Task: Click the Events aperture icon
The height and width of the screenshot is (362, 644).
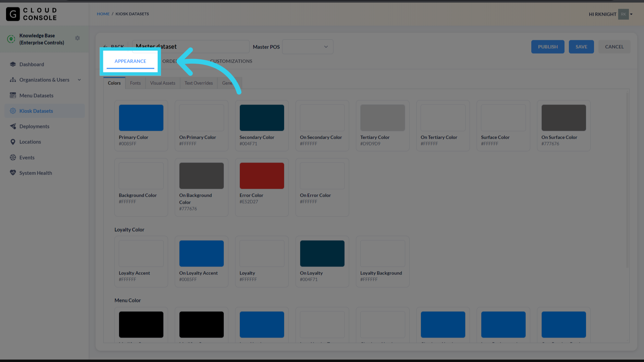Action: pyautogui.click(x=13, y=158)
